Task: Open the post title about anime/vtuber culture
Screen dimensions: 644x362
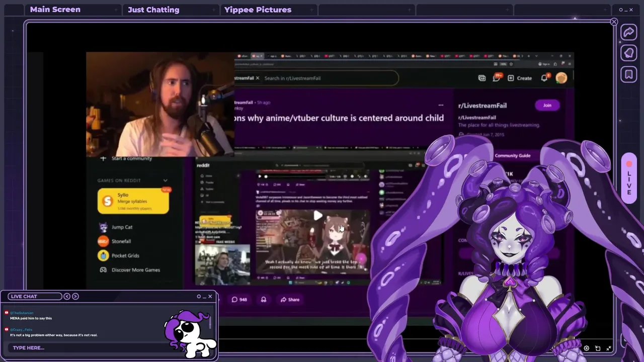Action: coord(339,118)
